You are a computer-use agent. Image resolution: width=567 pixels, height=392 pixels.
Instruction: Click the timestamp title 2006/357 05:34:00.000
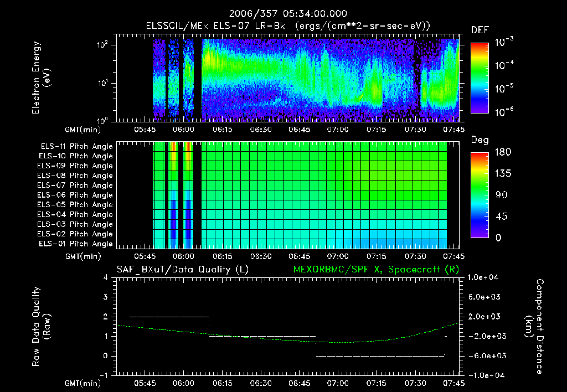point(288,14)
